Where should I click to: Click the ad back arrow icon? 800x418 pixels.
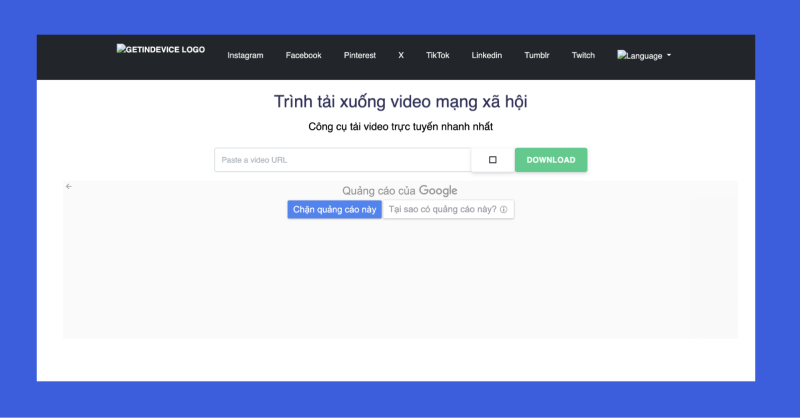(69, 186)
